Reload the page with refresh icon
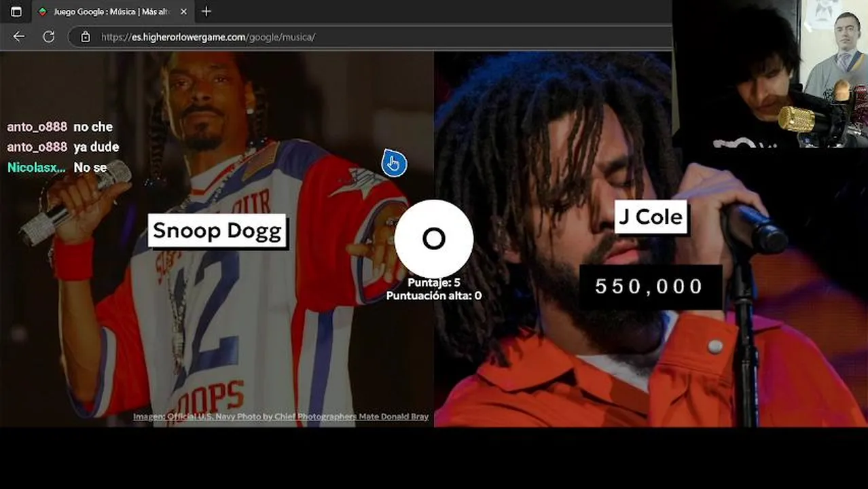868x489 pixels. 49,37
